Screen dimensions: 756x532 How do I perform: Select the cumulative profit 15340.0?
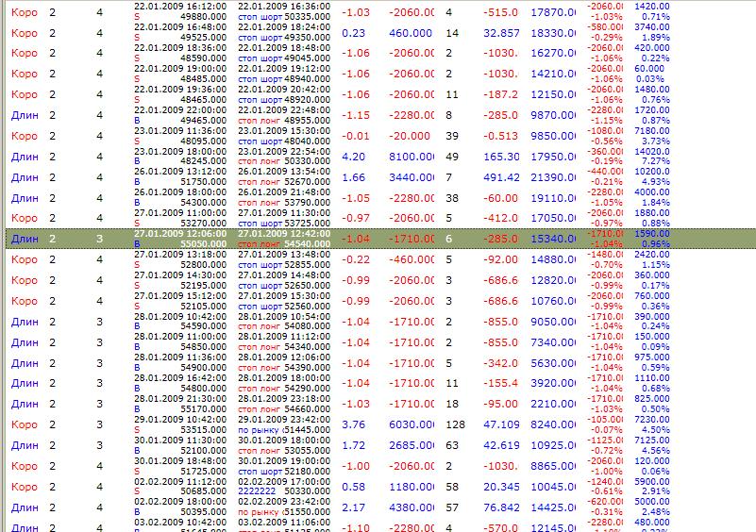pyautogui.click(x=553, y=239)
